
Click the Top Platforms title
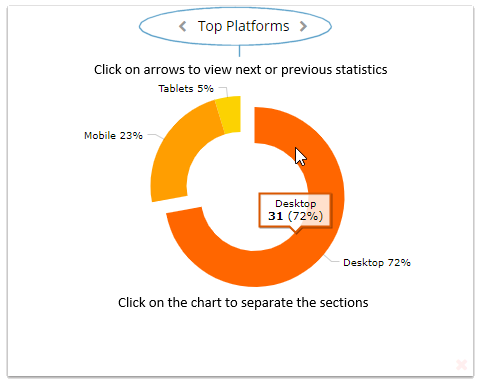[x=243, y=26]
